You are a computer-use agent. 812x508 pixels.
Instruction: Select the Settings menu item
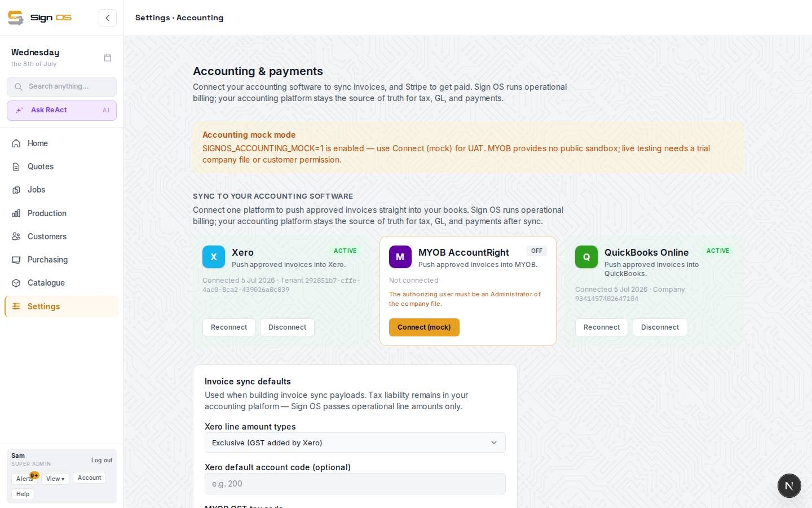[61, 306]
